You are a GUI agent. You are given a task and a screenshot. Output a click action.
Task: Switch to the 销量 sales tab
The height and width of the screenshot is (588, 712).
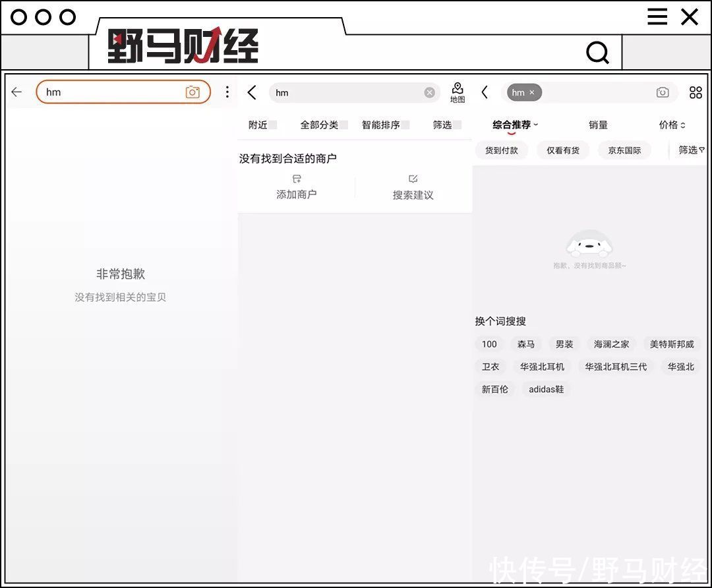(597, 125)
